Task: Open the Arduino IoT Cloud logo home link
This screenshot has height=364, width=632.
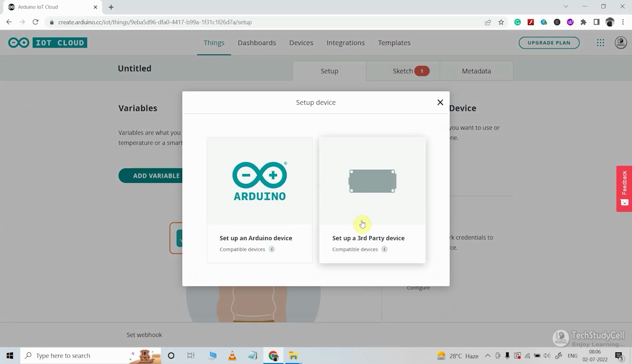Action: coord(47,42)
